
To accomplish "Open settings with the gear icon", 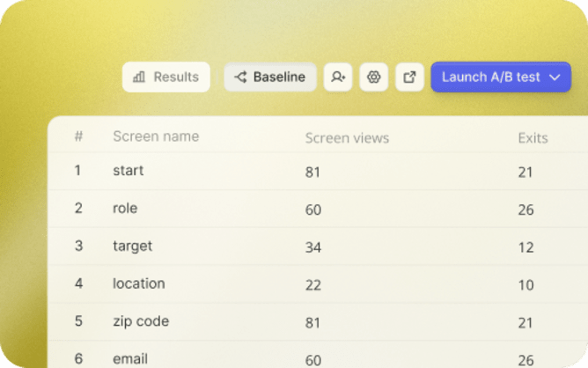I will tap(373, 77).
